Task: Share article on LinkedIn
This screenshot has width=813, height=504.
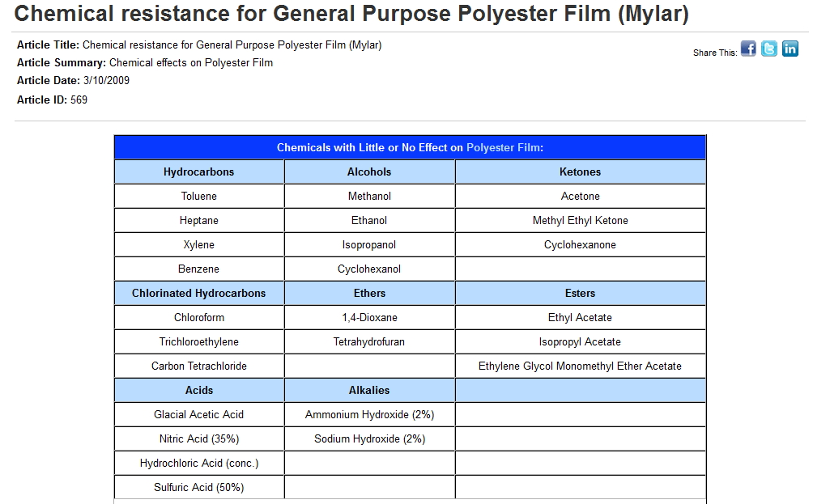Action: (790, 49)
